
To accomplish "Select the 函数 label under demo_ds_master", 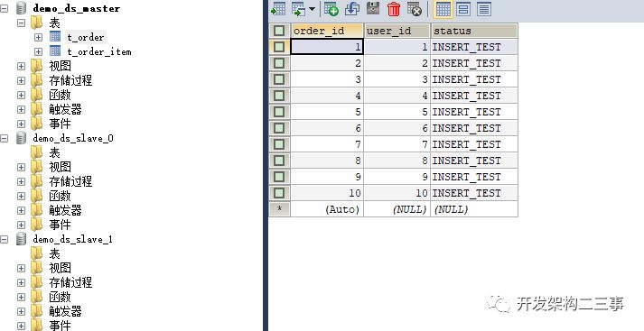I will tap(60, 95).
